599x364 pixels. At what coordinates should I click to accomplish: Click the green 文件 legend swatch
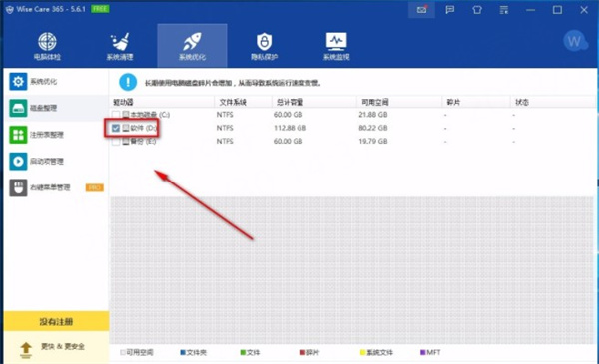point(243,352)
